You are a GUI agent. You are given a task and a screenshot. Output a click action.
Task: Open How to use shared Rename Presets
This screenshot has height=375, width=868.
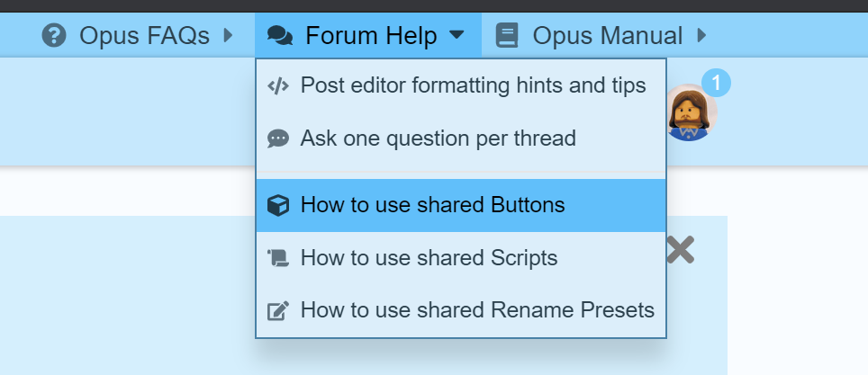pyautogui.click(x=461, y=310)
